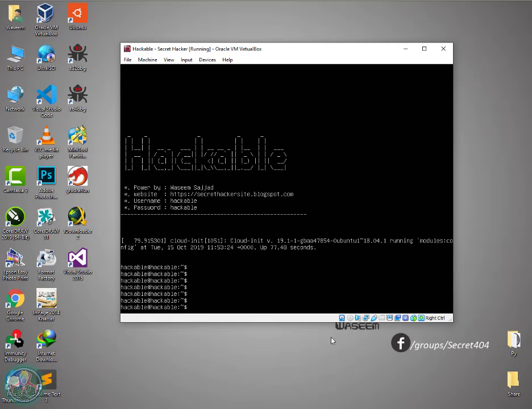Screen dimensions: 532x409
Task: Select the x64dbg desktop icon
Action: point(78,99)
